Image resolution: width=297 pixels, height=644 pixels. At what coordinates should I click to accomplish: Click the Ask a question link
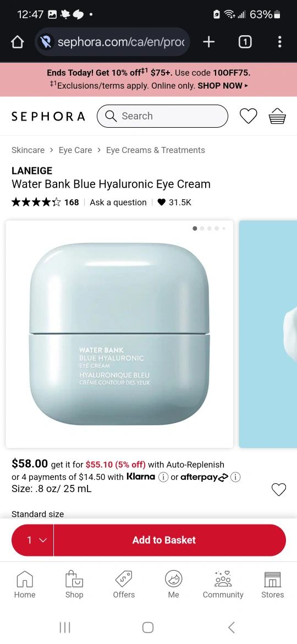click(118, 202)
